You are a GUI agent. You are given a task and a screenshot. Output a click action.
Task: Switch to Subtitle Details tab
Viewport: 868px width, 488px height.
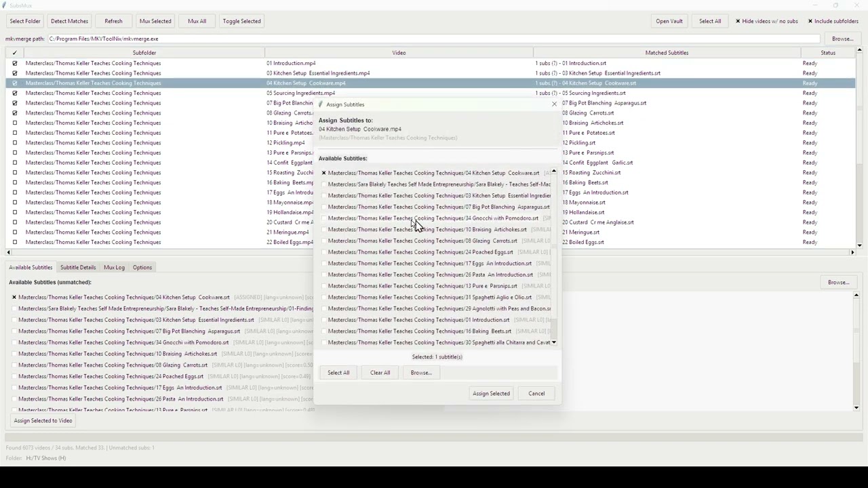[x=78, y=267]
